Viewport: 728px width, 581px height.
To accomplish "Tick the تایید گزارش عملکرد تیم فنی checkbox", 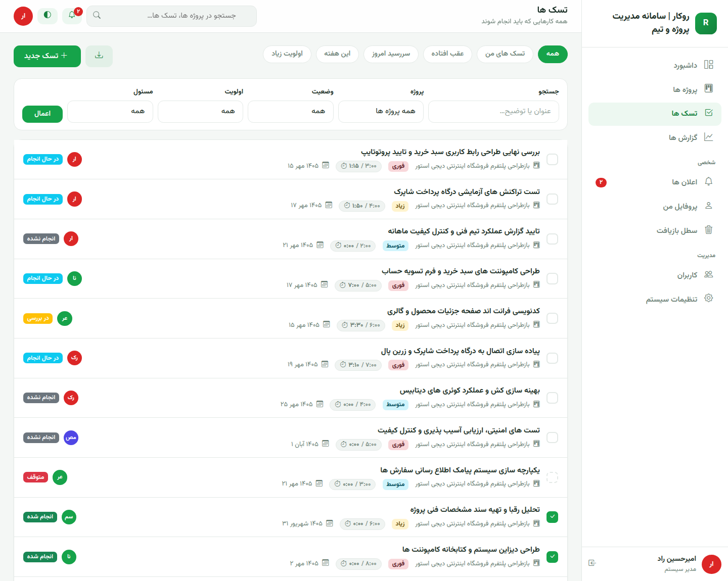I will click(x=553, y=239).
